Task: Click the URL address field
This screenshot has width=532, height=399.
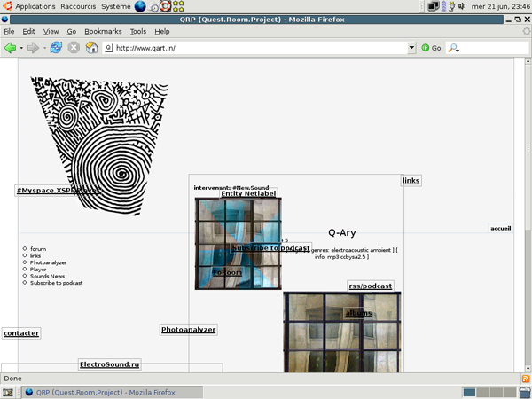Action: click(x=257, y=48)
